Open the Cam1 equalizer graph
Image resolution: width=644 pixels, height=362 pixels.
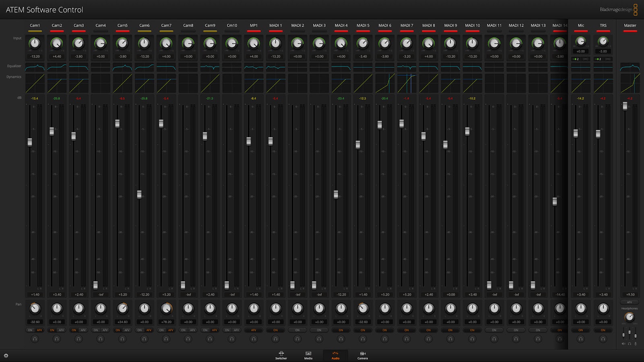click(x=35, y=67)
